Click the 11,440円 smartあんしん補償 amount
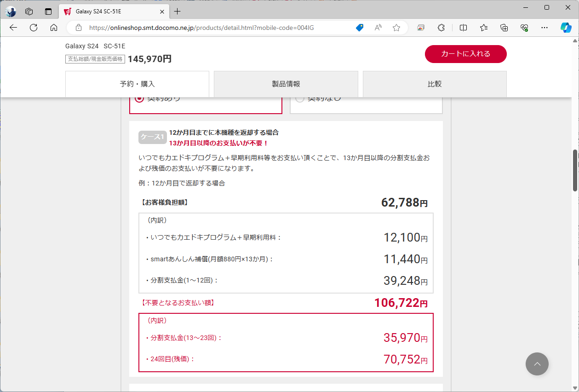Image resolution: width=579 pixels, height=392 pixels. [x=406, y=259]
